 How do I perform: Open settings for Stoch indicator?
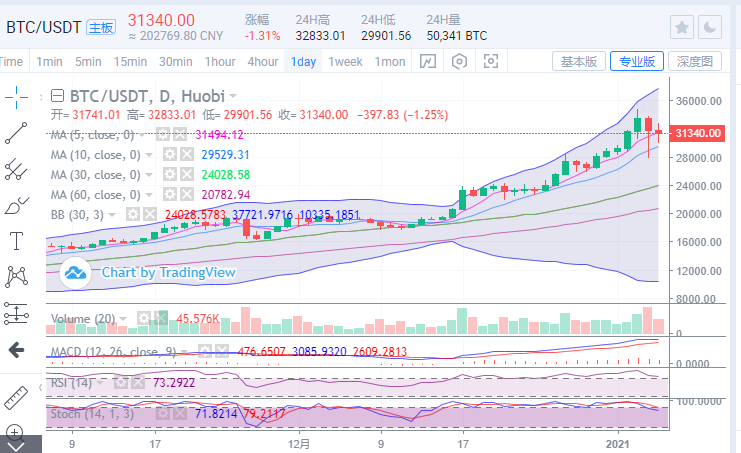(163, 414)
